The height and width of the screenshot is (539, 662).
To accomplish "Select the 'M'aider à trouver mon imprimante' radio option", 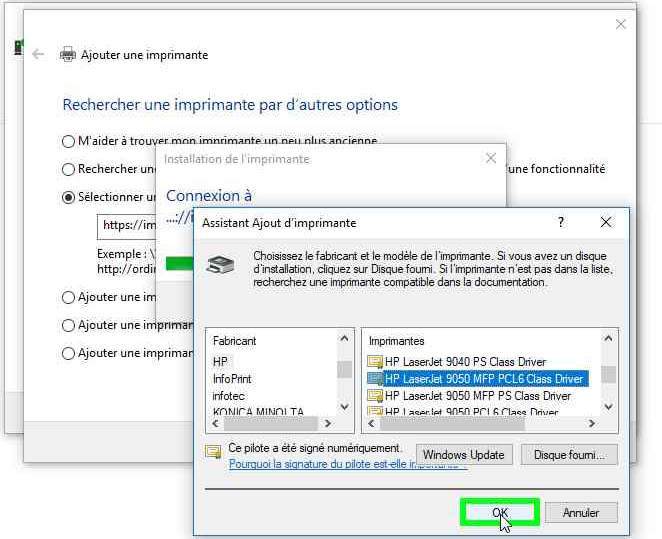I will tap(68, 142).
